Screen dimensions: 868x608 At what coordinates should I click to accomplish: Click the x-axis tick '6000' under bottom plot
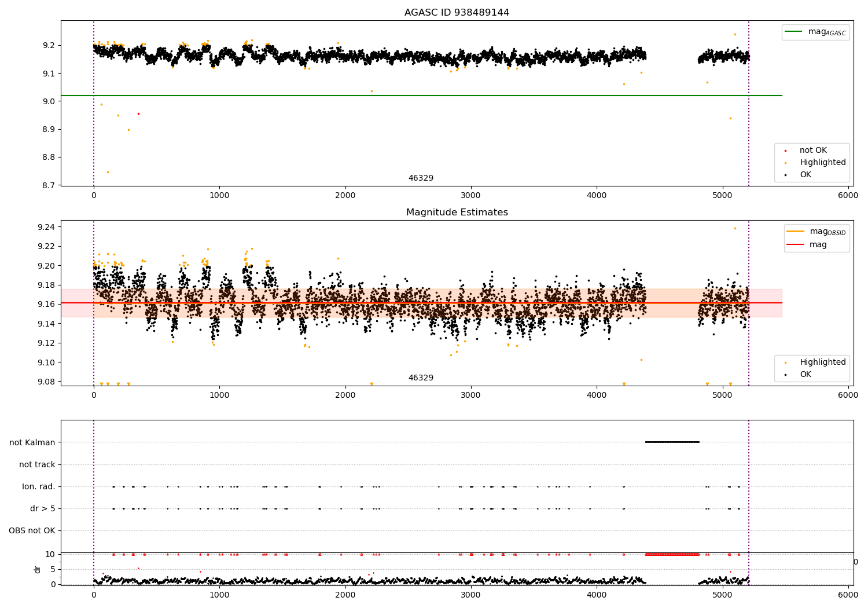coord(848,594)
